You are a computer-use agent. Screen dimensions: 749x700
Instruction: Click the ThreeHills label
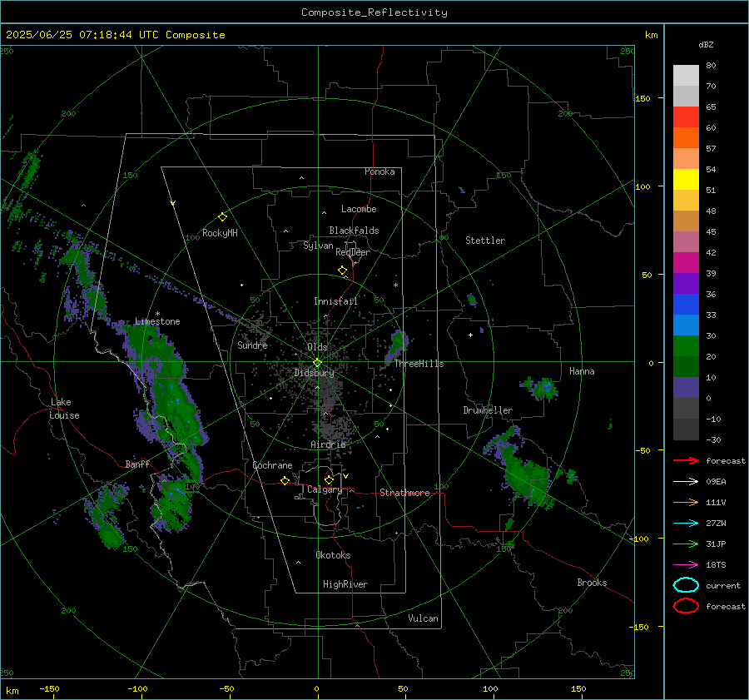tap(419, 364)
